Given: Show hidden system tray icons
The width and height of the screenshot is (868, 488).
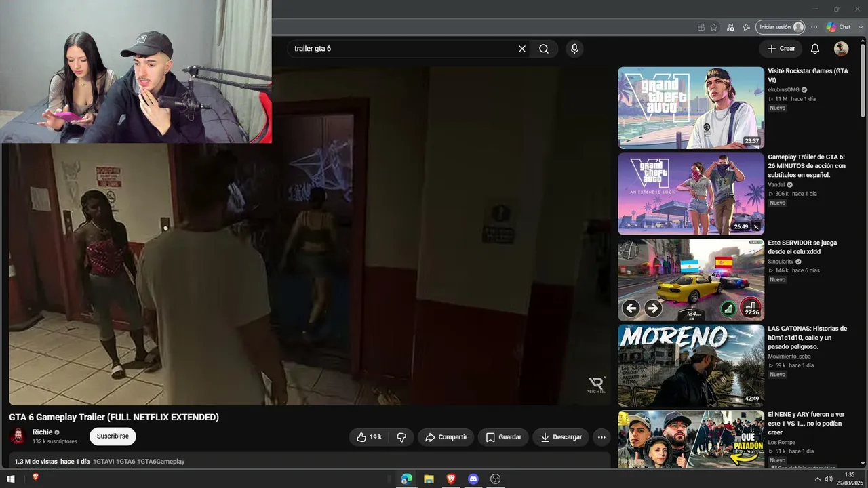Looking at the screenshot, I should coord(817,479).
